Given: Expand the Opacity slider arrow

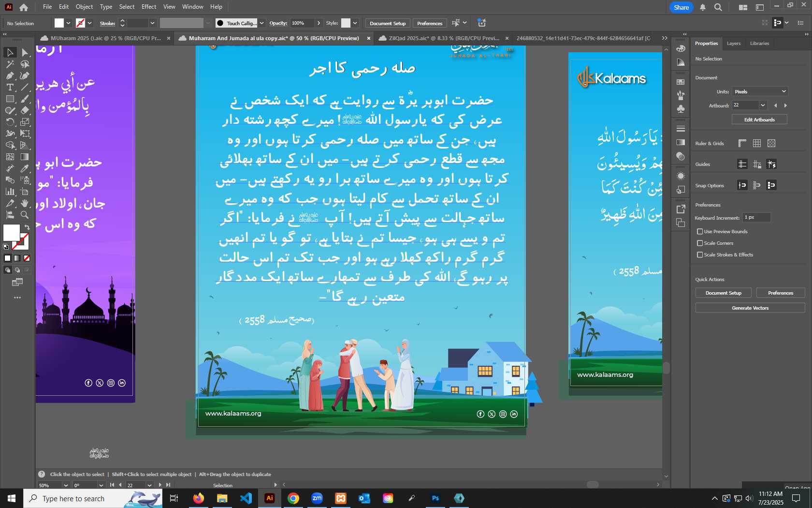Looking at the screenshot, I should click(x=319, y=23).
